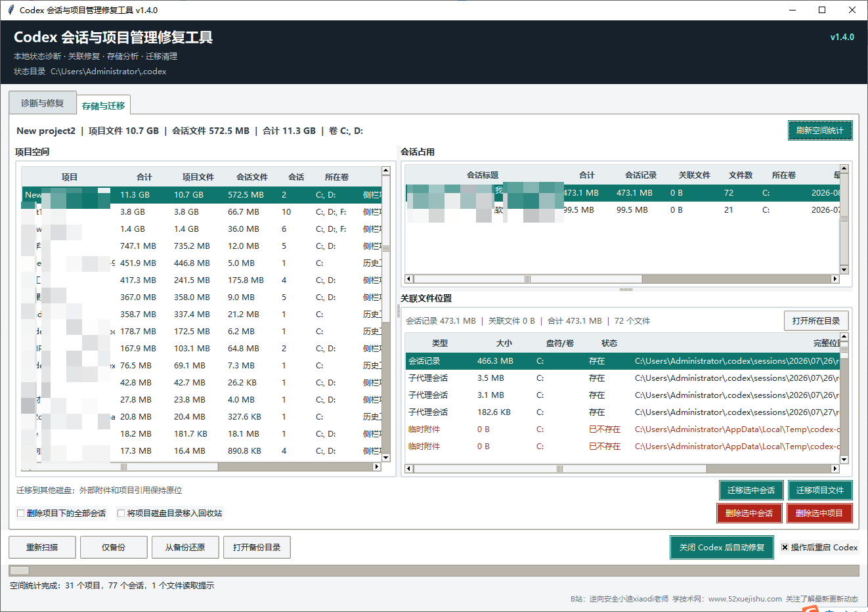868x612 pixels.
Task: Select session row with 99.5 MB
Action: click(622, 210)
